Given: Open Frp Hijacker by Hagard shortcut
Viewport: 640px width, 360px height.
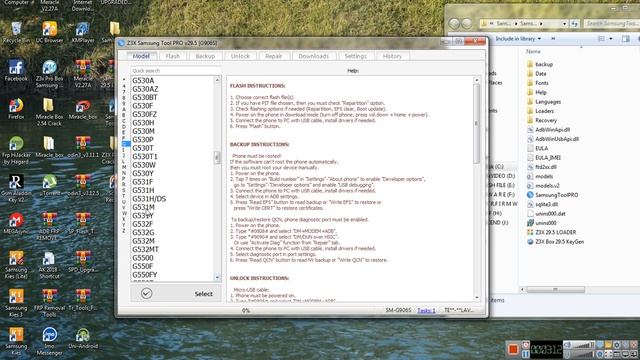Looking at the screenshot, I should click(x=16, y=150).
